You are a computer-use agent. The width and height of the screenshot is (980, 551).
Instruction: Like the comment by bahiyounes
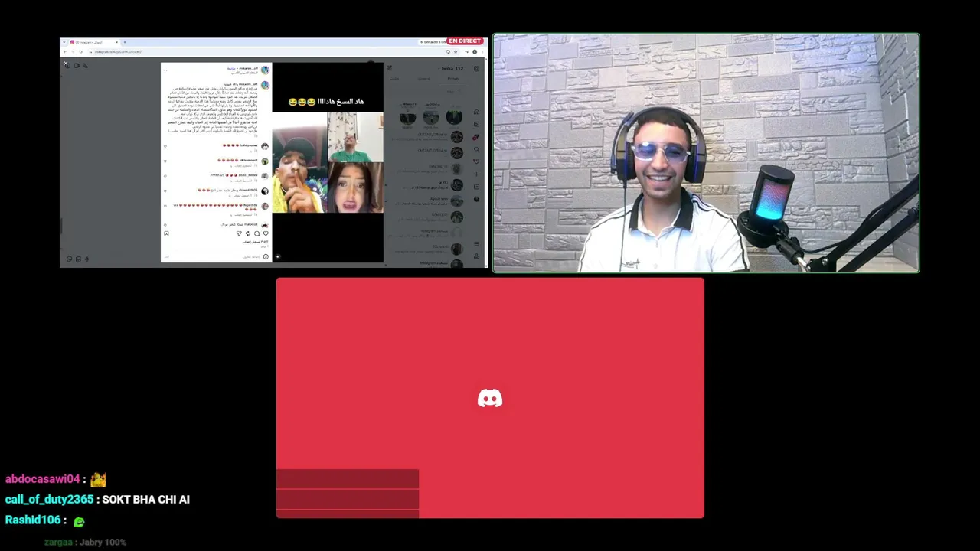165,145
